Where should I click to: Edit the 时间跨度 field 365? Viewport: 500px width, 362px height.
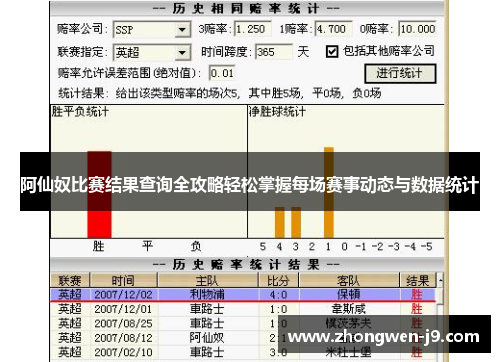(273, 52)
